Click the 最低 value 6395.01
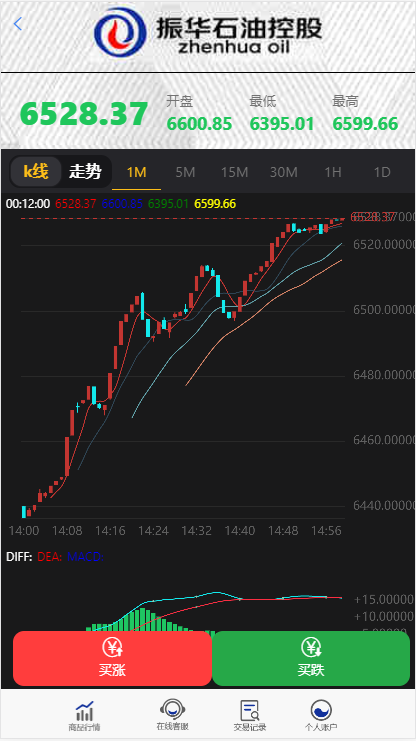 282,124
